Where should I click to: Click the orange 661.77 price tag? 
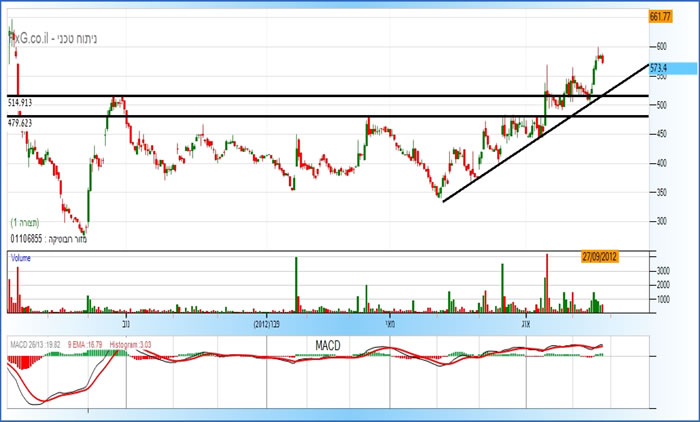(658, 17)
